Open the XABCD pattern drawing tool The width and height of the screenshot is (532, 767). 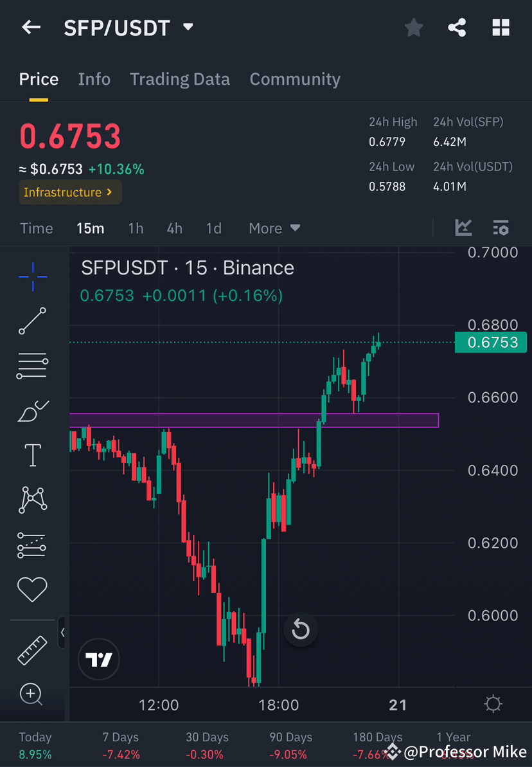32,500
